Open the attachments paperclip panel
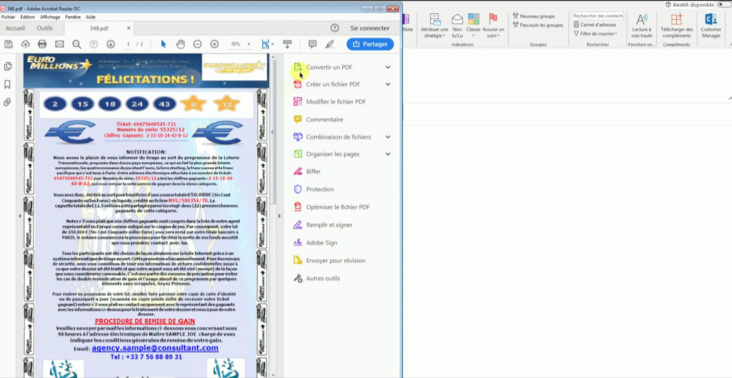 [7, 102]
